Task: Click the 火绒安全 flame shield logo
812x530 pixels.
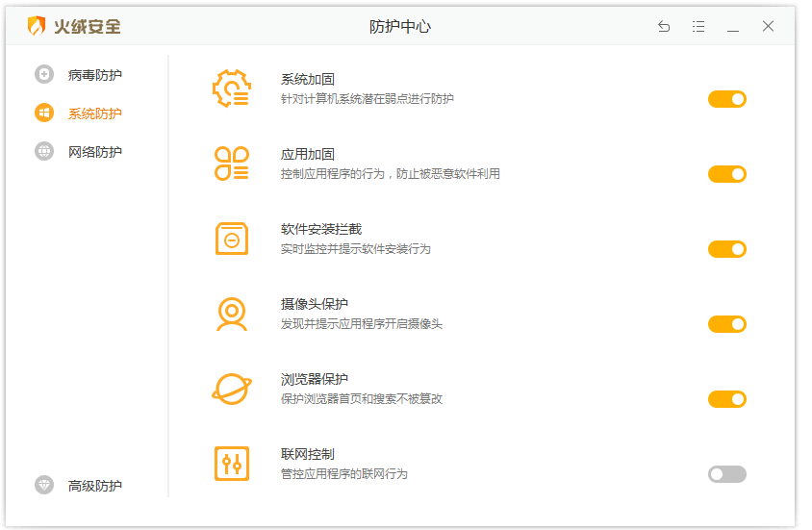Action: [x=37, y=26]
